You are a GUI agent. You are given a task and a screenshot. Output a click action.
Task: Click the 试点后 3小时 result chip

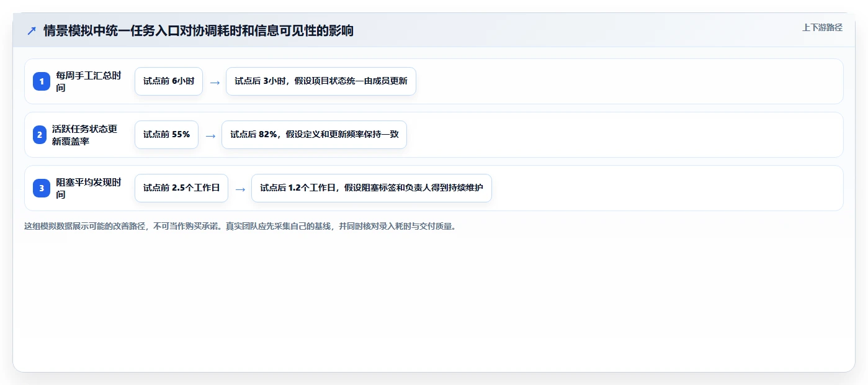point(321,81)
